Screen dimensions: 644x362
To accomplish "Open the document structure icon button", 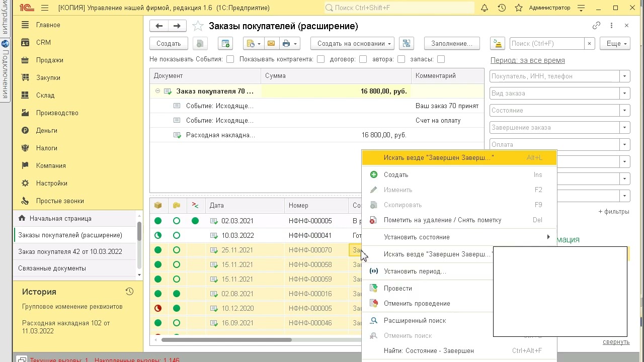I will click(x=406, y=44).
